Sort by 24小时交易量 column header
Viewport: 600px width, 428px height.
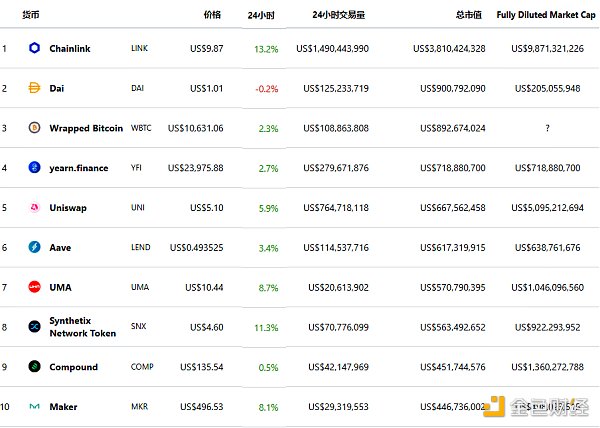tap(338, 16)
